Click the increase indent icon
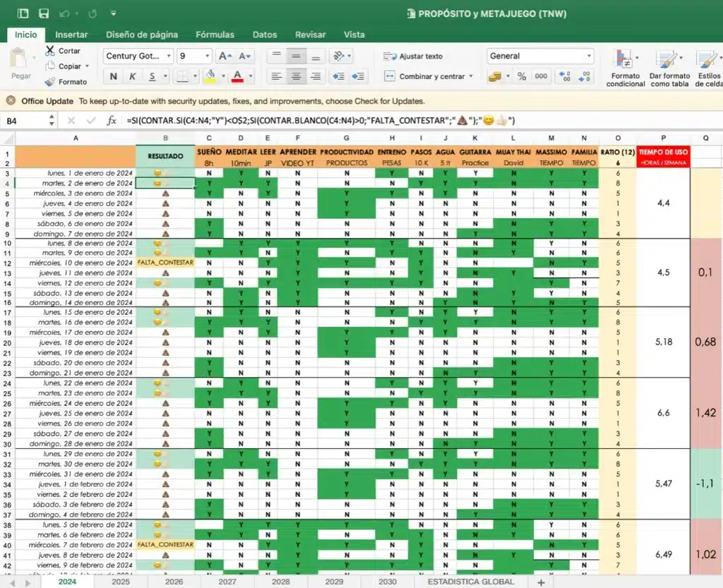The width and height of the screenshot is (723, 588). [358, 76]
